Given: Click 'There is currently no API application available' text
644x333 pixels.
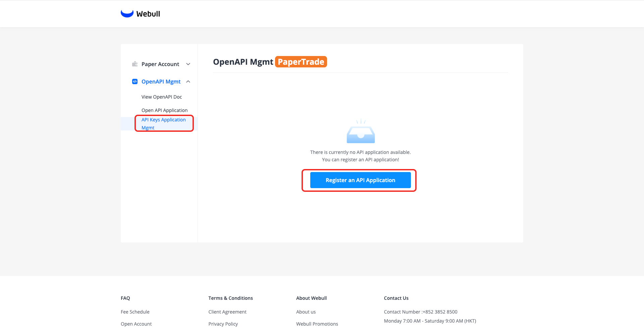Looking at the screenshot, I should tap(361, 152).
